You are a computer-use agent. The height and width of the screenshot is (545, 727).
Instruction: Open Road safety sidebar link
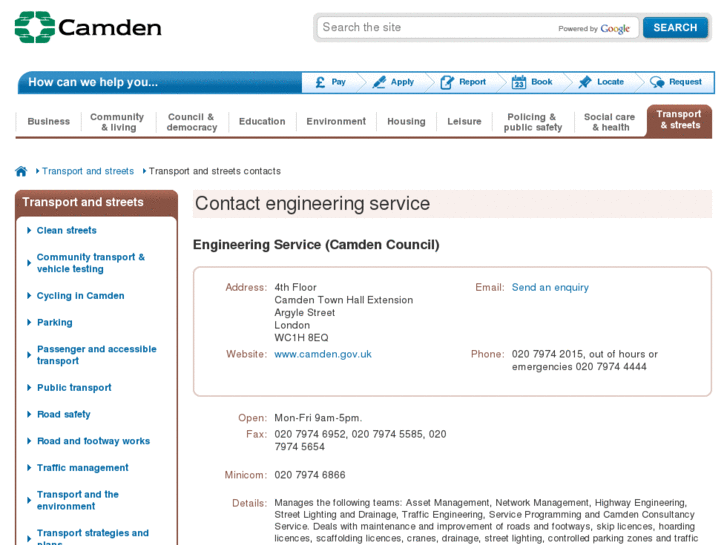pyautogui.click(x=64, y=414)
